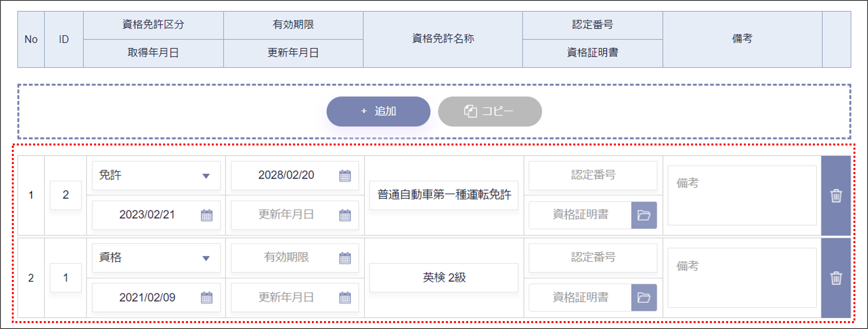
Task: Click row 2 備考 remarks text area
Action: coord(742,278)
